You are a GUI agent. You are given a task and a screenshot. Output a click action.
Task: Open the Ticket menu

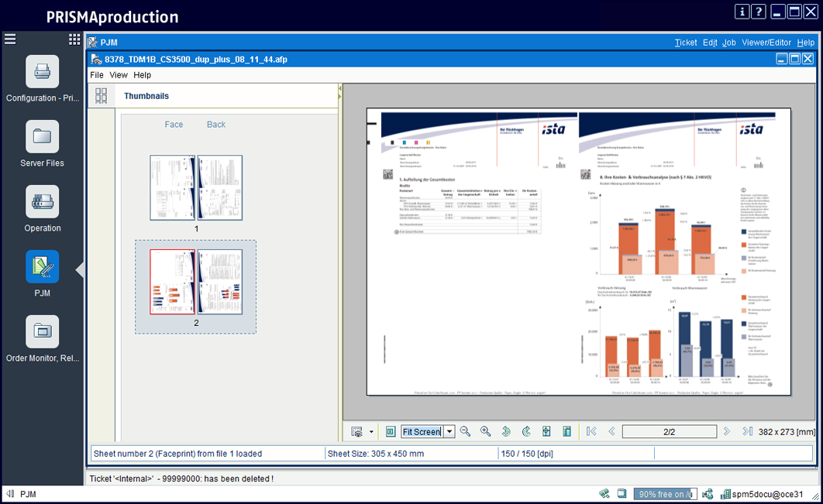[685, 43]
